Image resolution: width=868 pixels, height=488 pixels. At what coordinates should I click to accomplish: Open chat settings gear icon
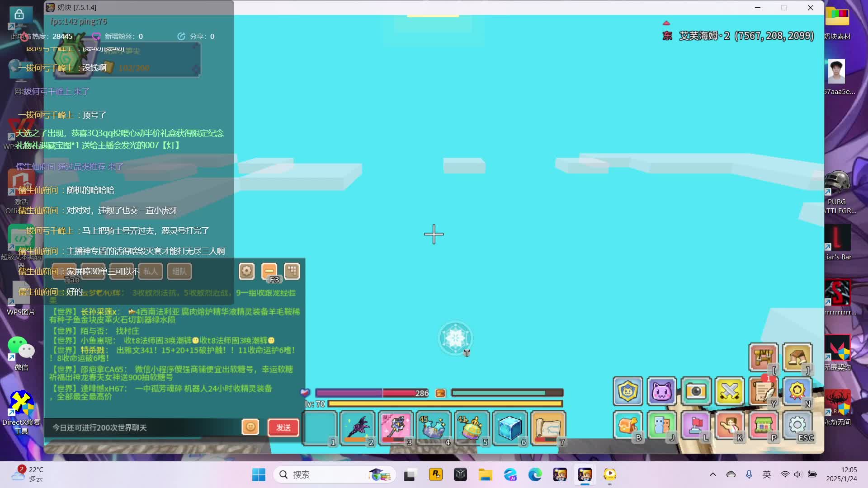[247, 271]
